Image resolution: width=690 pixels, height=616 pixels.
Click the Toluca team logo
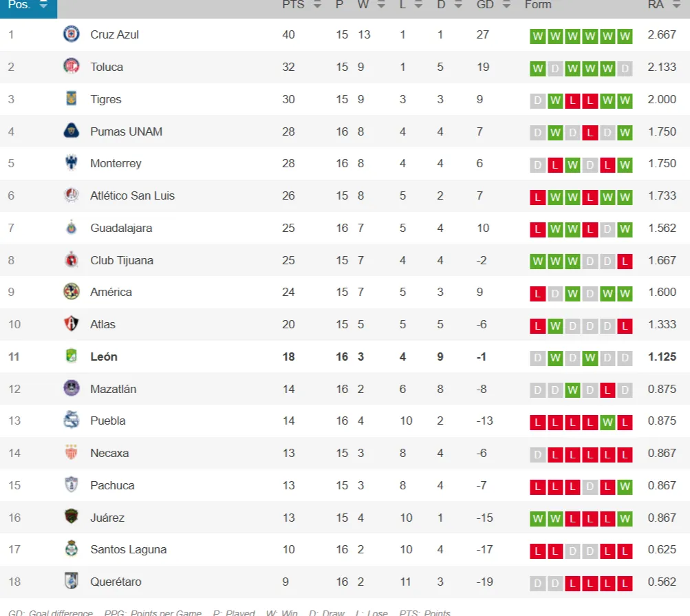(71, 67)
